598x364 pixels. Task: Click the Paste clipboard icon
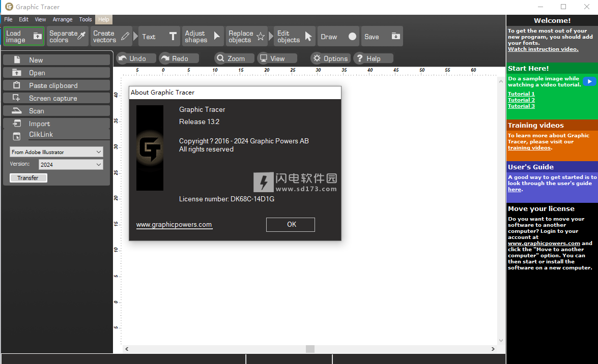click(17, 85)
